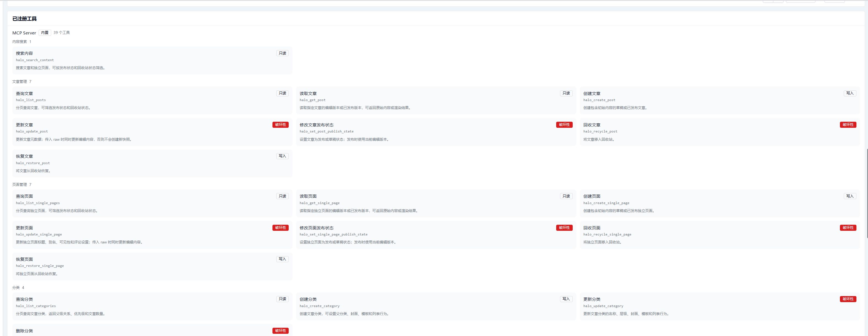Click the 已注册工具 section heading

pyautogui.click(x=24, y=19)
